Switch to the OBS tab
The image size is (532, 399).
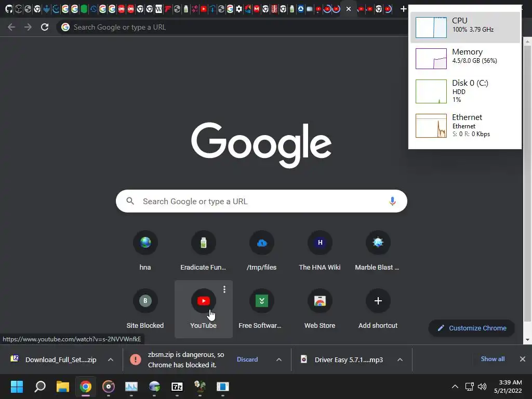18,9
